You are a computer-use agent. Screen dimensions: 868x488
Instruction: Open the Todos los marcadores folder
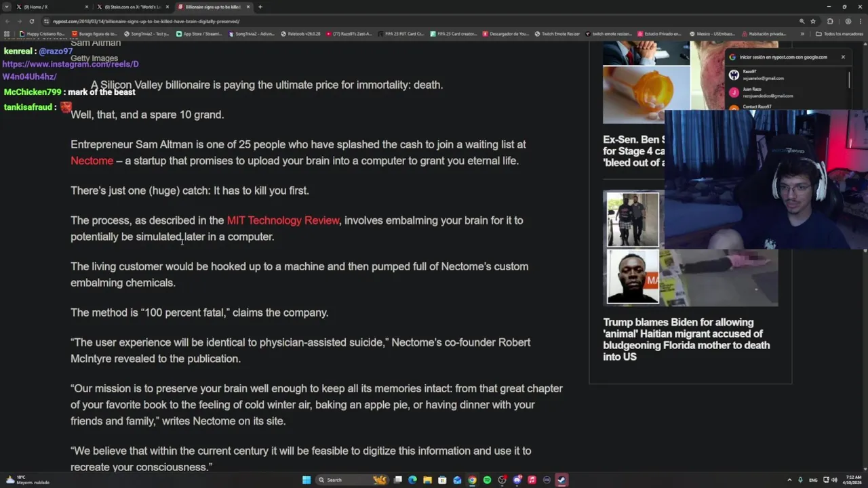840,34
